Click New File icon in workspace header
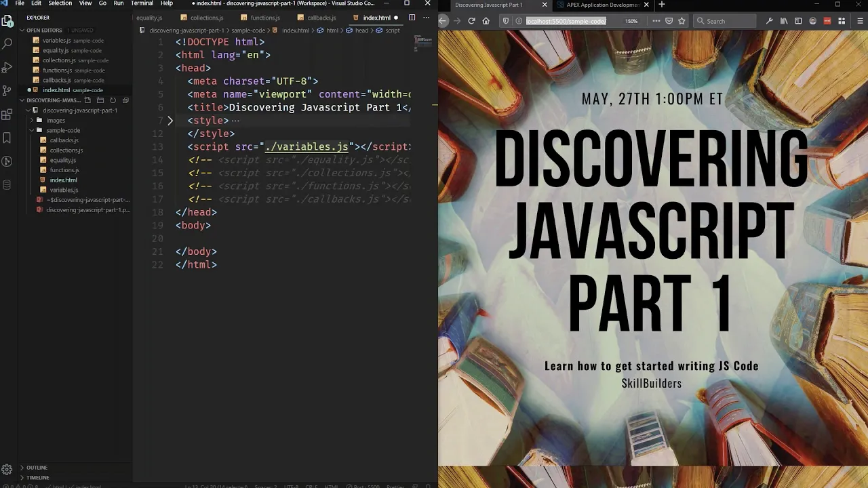868x488 pixels. pyautogui.click(x=87, y=100)
